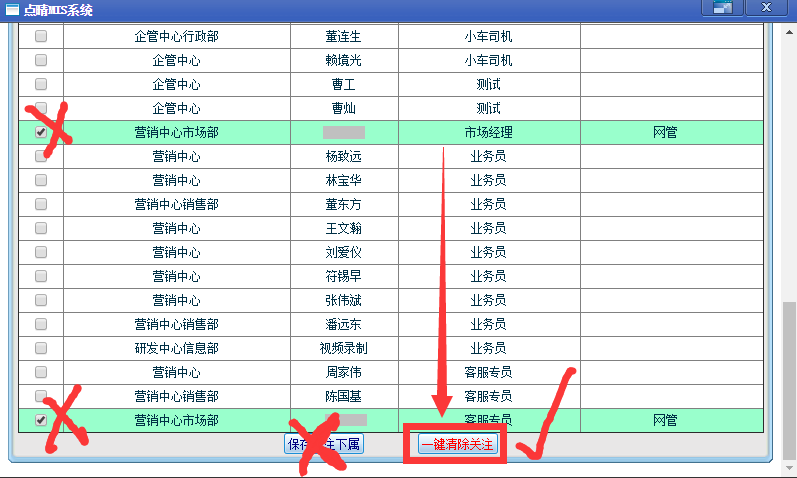
Task: Tick the checkbox for 王文翰
Action: point(41,228)
